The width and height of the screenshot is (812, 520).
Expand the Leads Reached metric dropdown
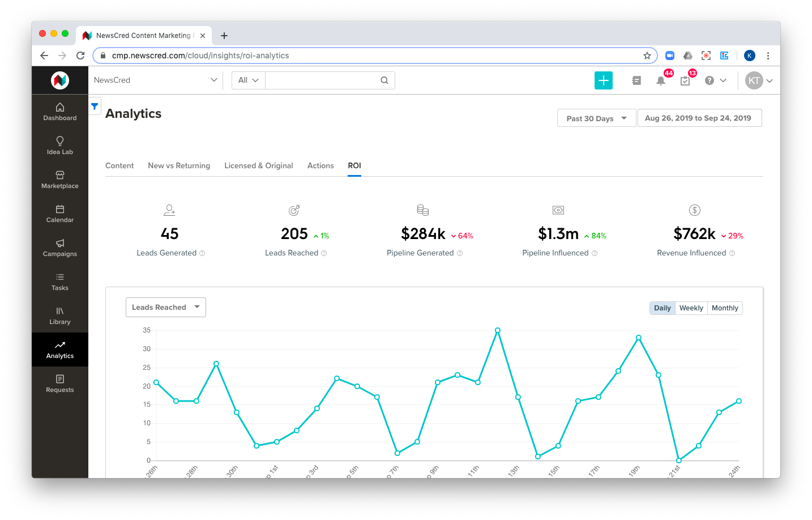[x=166, y=307]
